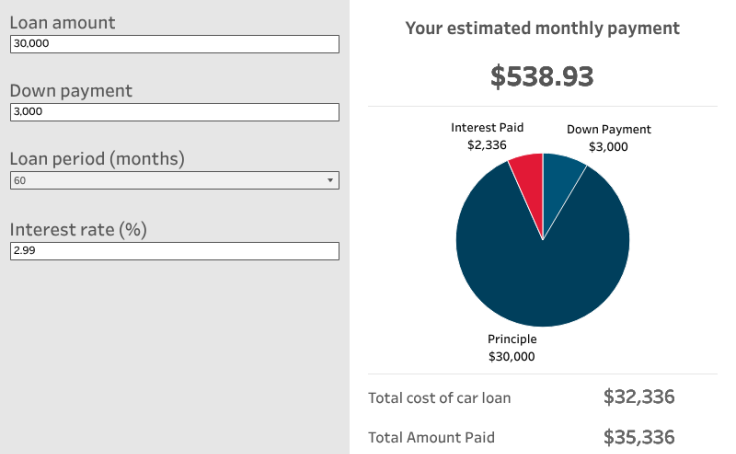
Task: Click the Down payment input field
Action: [174, 112]
